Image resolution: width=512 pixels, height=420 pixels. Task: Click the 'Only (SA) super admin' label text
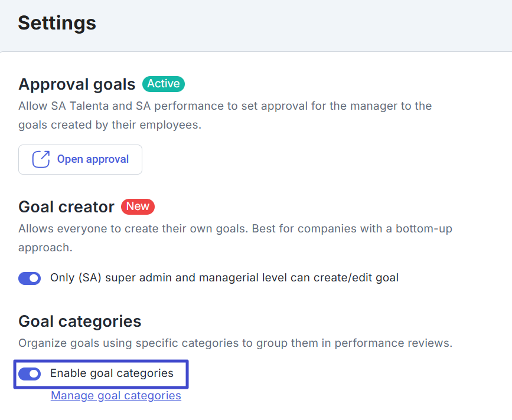(x=224, y=277)
